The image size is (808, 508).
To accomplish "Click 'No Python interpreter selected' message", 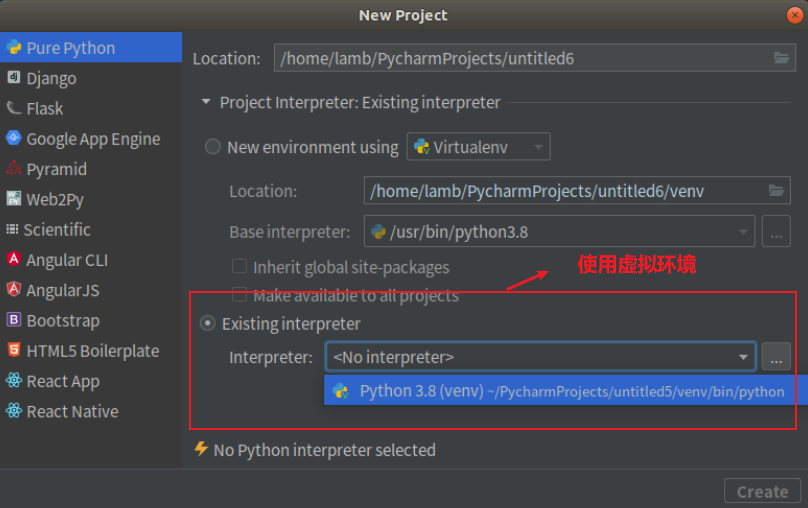I will (x=325, y=450).
